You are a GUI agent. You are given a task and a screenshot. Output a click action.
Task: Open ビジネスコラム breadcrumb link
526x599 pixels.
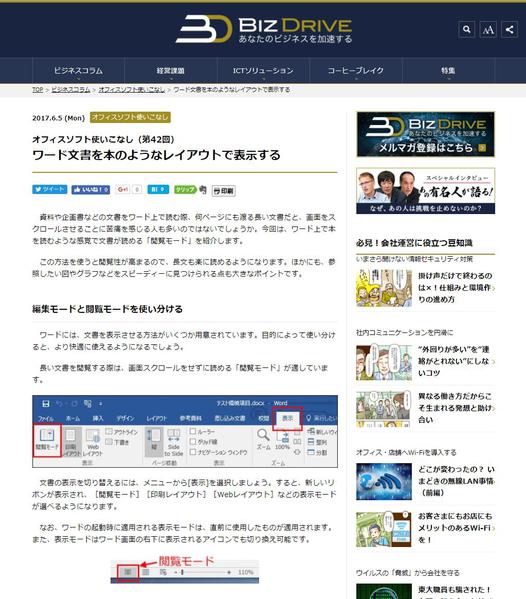coord(71,89)
